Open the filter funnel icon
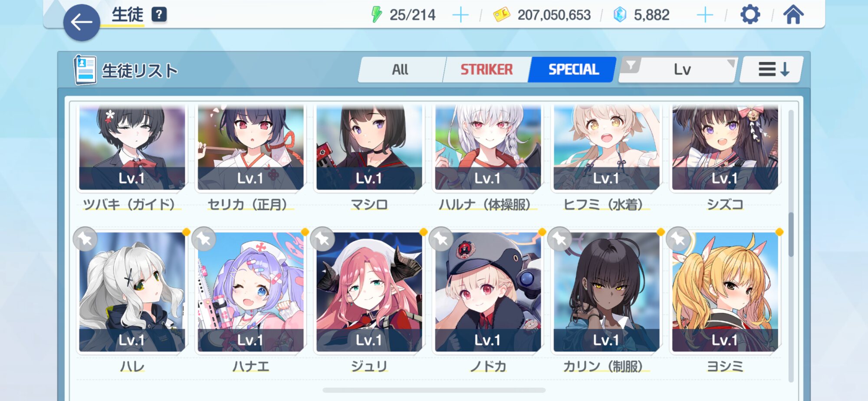 point(631,66)
